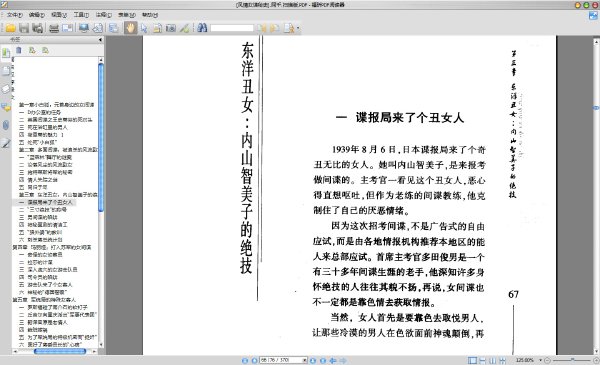Open the Layers panel icon in the sidebar
600x365 pixels.
tap(6, 89)
